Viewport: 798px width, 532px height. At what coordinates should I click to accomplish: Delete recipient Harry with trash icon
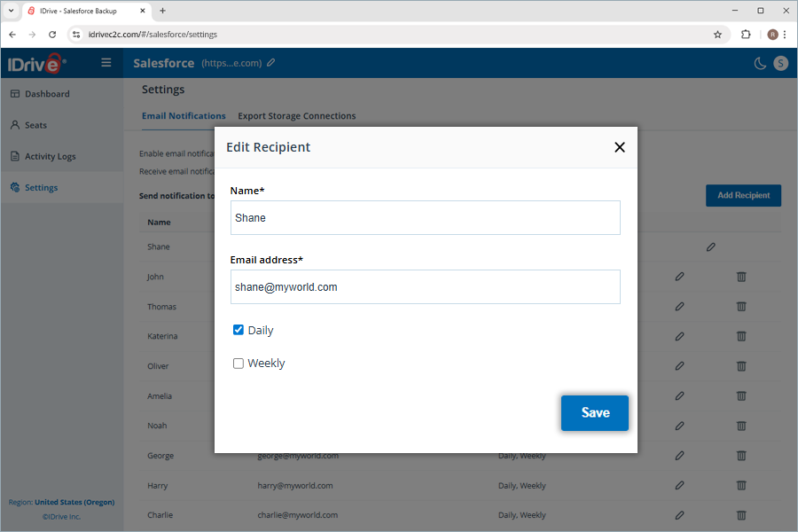tap(741, 486)
